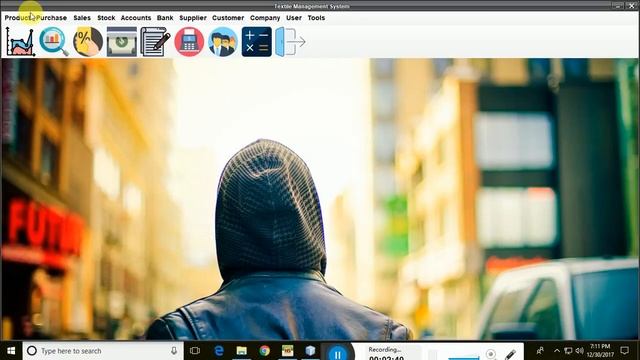Click the percent discount tag icon

click(x=88, y=42)
